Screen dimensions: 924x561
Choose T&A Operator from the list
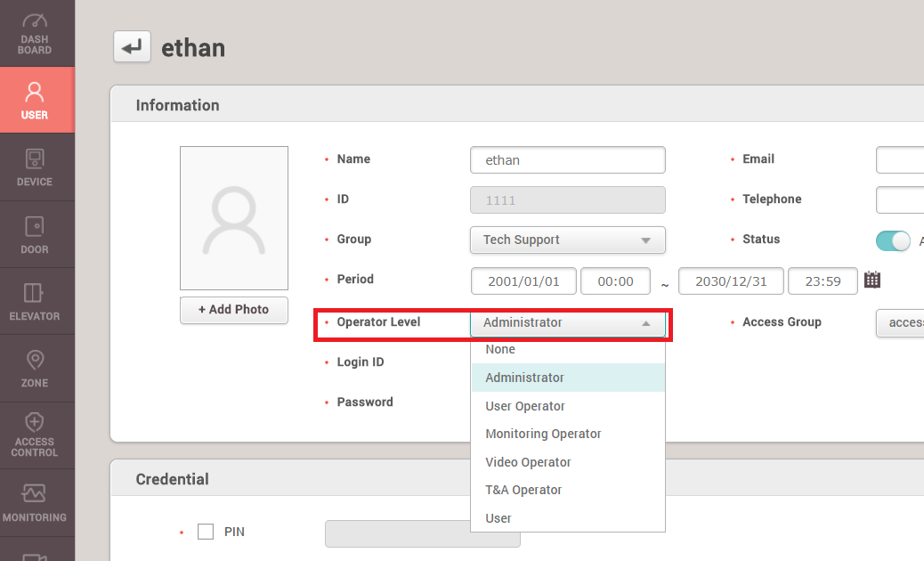pos(567,490)
